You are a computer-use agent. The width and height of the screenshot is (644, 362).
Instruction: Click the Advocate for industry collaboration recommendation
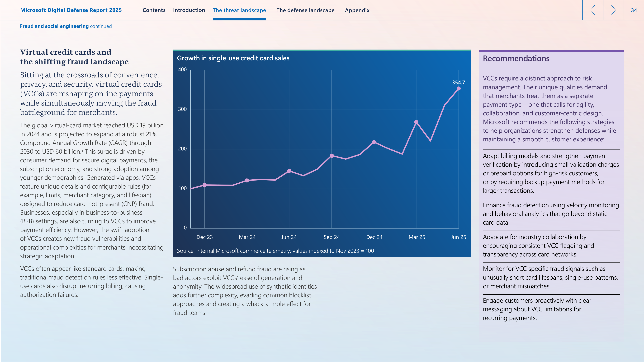tap(538, 246)
